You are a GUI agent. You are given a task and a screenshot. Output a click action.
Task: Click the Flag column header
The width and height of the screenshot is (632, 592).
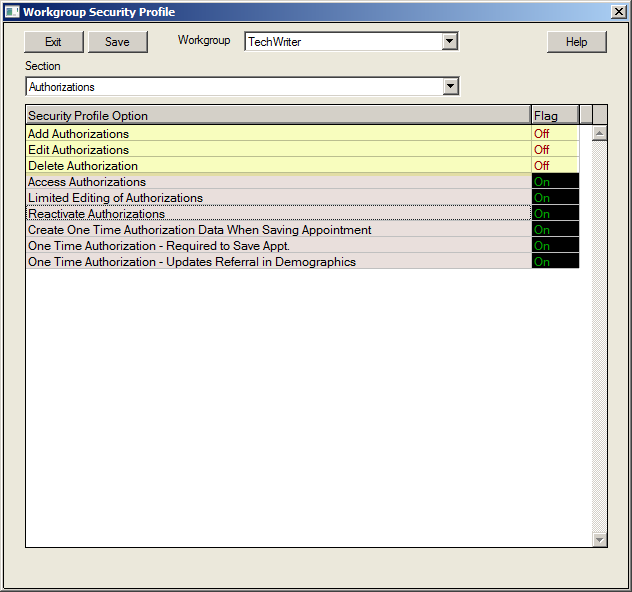554,115
